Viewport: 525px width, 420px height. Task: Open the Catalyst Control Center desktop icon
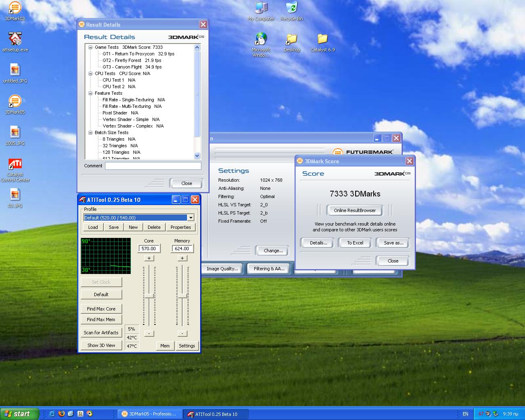click(x=15, y=169)
